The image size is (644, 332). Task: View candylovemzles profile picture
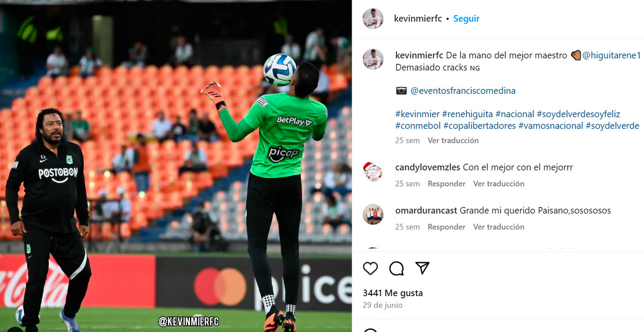[373, 171]
